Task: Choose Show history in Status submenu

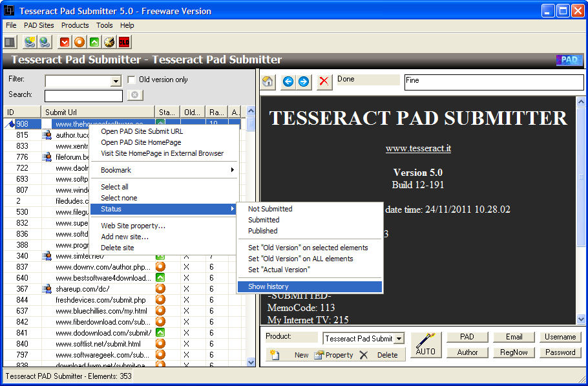Action: tap(310, 286)
